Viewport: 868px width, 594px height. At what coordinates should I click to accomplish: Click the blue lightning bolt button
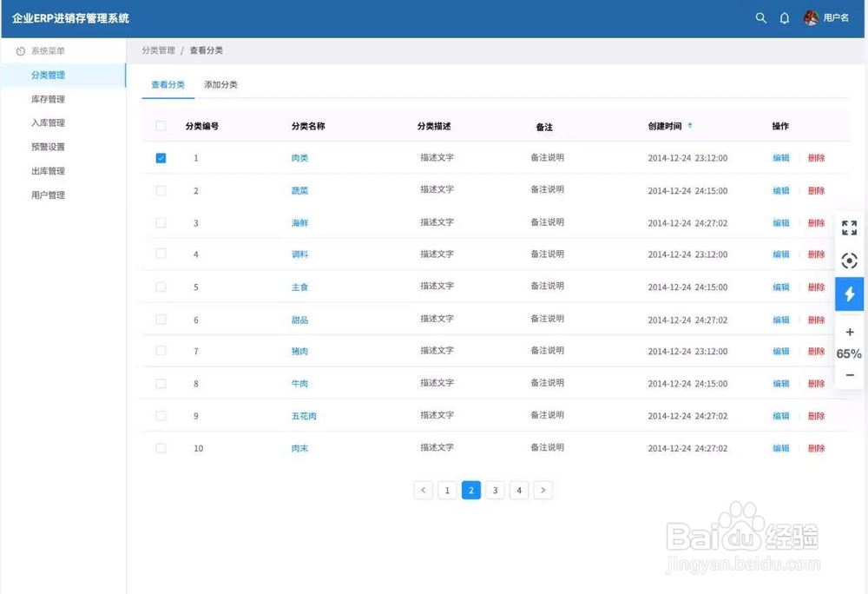point(849,294)
